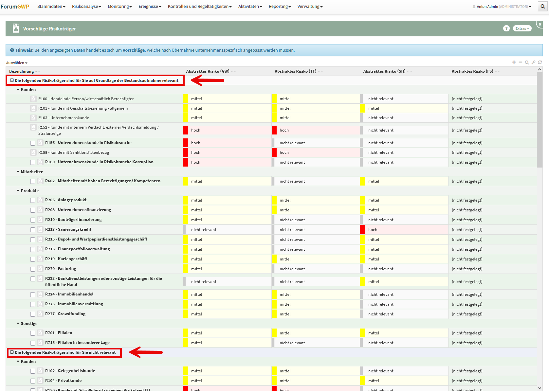Viewport: 549px width, 392px height.
Task: Open the Risikoanalyse menu
Action: pos(86,7)
